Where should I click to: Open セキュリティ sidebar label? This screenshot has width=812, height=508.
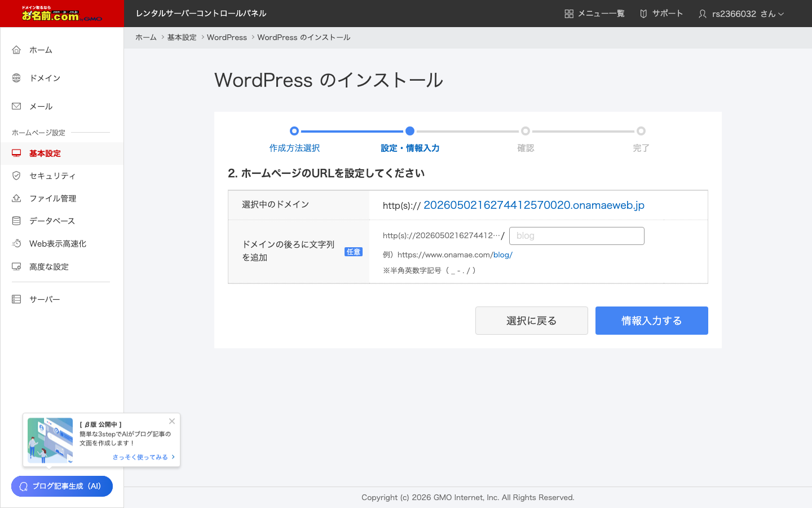52,176
